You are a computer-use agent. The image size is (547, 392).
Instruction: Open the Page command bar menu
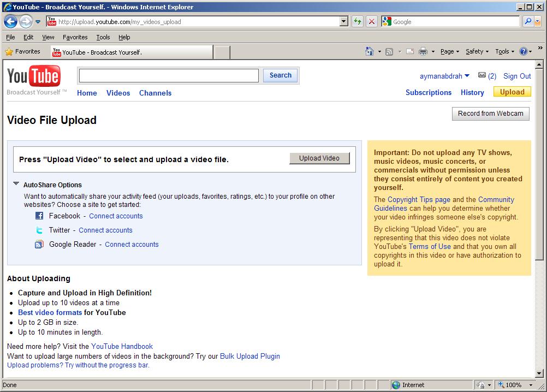click(450, 52)
